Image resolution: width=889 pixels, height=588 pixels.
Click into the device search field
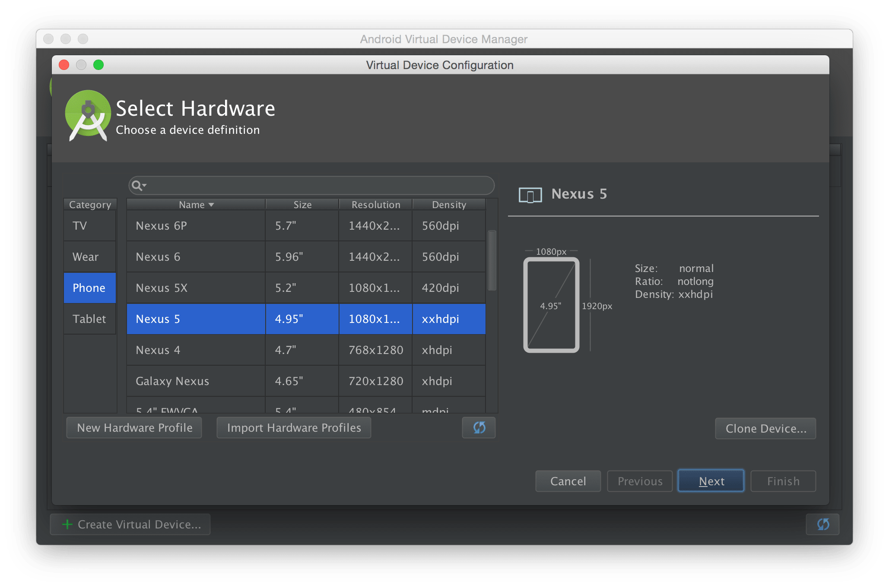(x=312, y=186)
